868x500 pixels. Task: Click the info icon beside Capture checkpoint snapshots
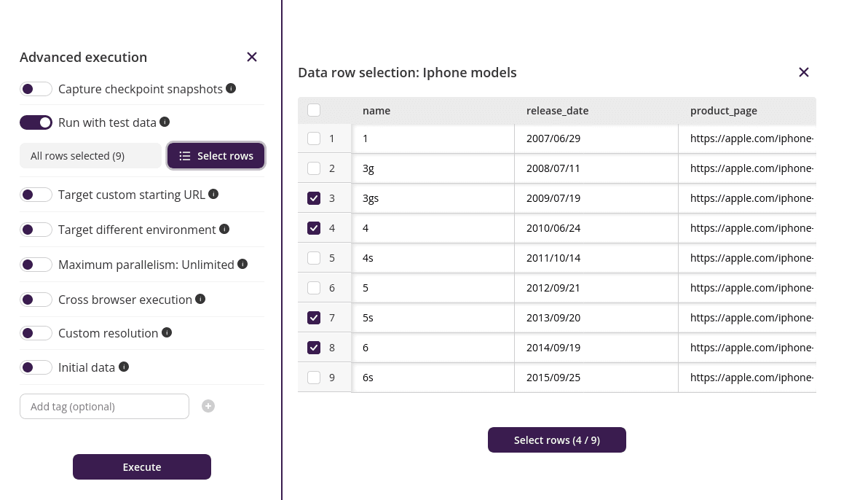point(231,88)
